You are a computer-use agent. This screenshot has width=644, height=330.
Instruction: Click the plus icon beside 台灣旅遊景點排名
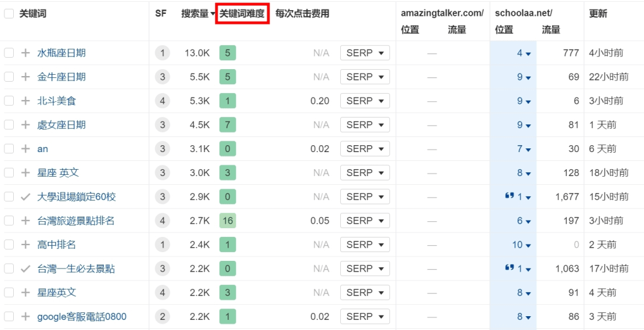[25, 221]
